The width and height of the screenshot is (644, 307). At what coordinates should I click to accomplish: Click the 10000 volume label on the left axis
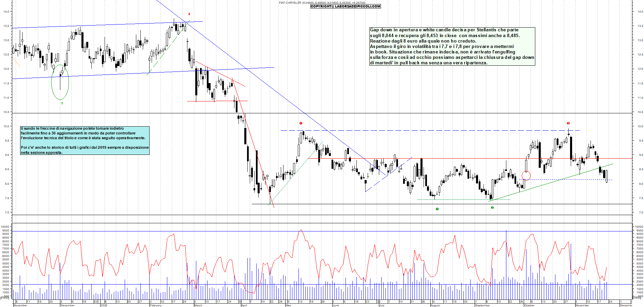tap(5, 227)
